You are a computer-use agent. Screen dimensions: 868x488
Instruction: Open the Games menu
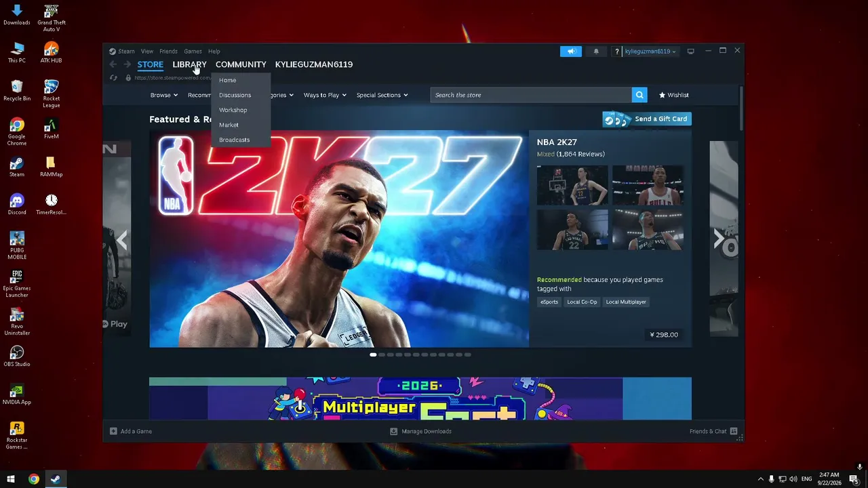click(x=193, y=52)
